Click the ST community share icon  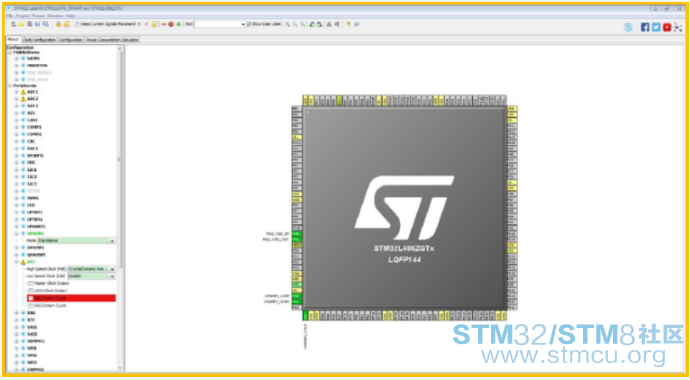[x=678, y=27]
